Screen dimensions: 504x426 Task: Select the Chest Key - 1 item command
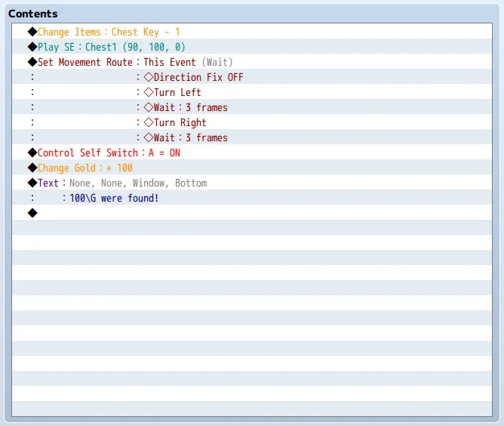(146, 32)
